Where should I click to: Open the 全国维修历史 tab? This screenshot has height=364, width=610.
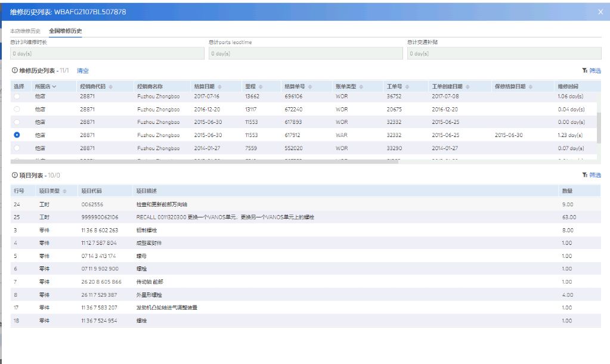pyautogui.click(x=66, y=31)
